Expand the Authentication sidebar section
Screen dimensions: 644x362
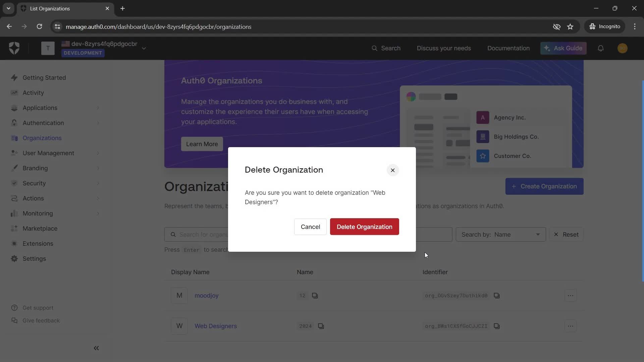[55, 123]
